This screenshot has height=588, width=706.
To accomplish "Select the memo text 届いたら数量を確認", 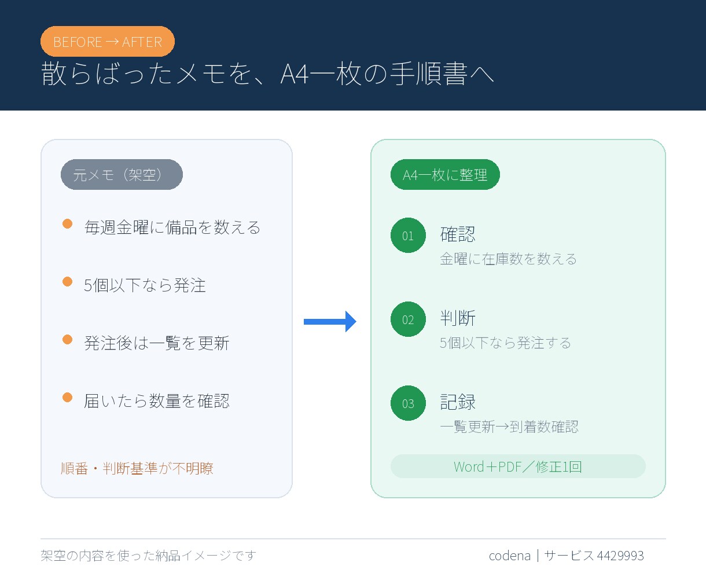I will pos(157,401).
